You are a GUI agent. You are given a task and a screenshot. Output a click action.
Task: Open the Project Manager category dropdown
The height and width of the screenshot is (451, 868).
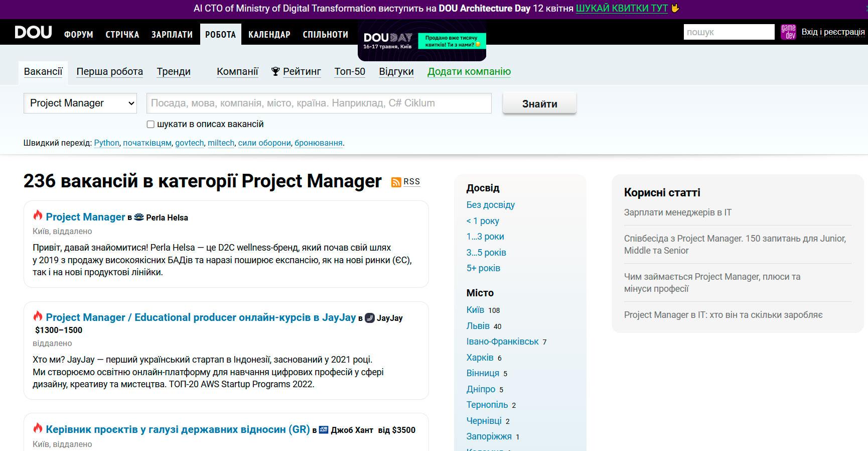click(x=80, y=103)
